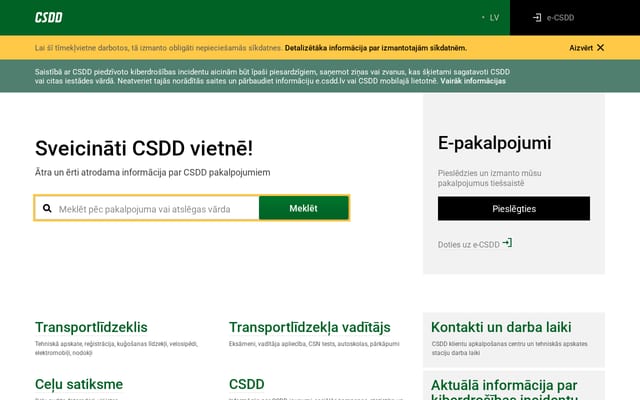Close cookie banner with X icon
640x400 pixels.
coord(600,48)
